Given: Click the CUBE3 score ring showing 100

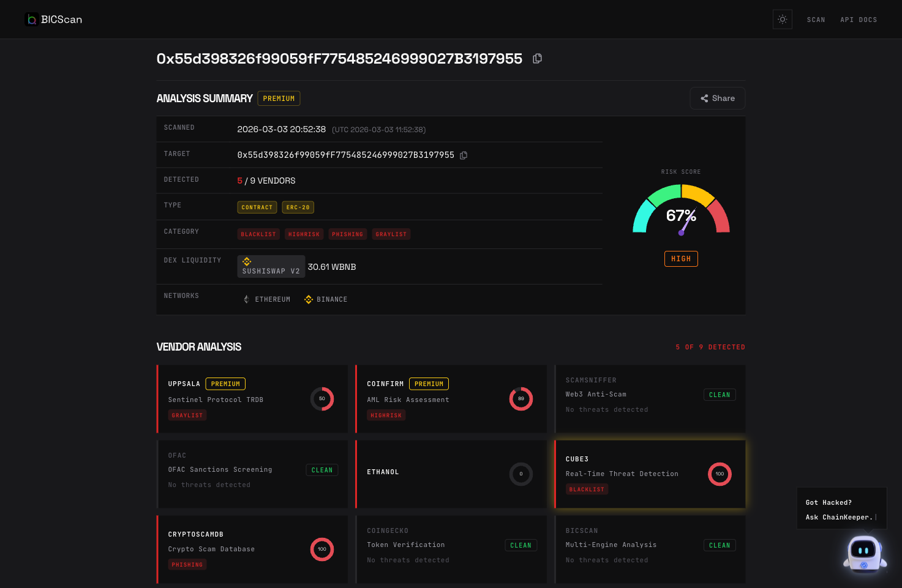Looking at the screenshot, I should (x=720, y=474).
